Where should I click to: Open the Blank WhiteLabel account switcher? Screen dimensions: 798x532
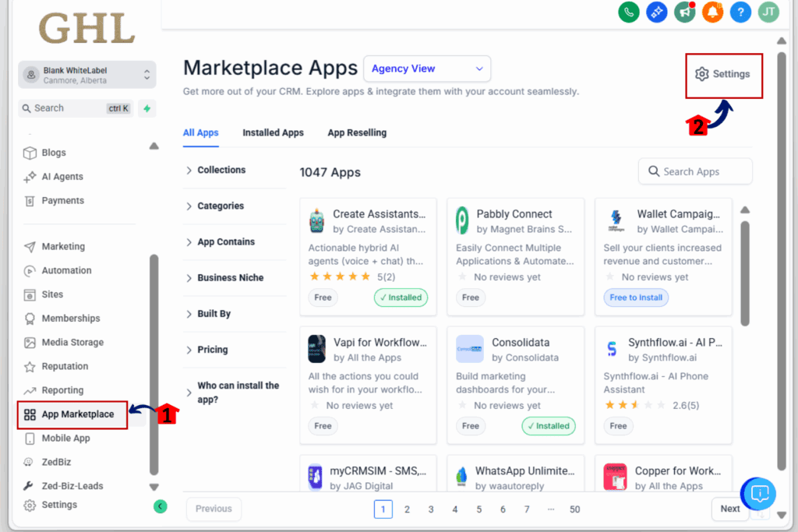tap(87, 75)
